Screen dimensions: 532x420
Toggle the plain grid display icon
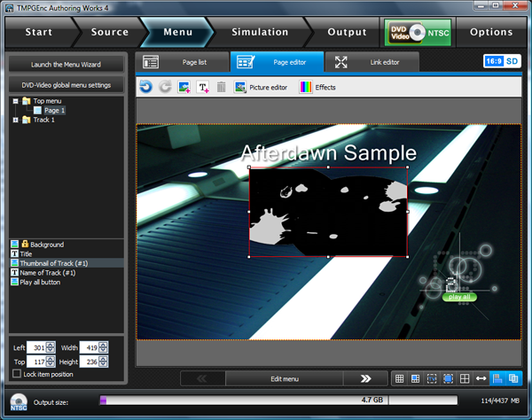point(399,378)
